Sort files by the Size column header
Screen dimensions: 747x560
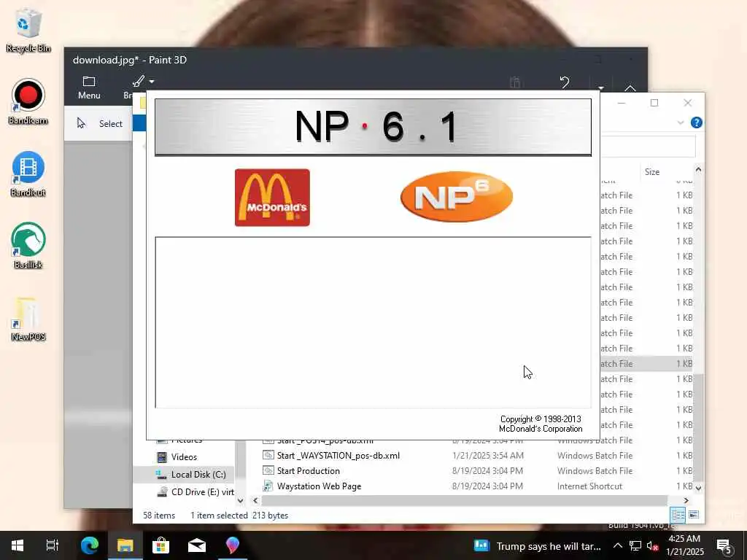pos(651,172)
